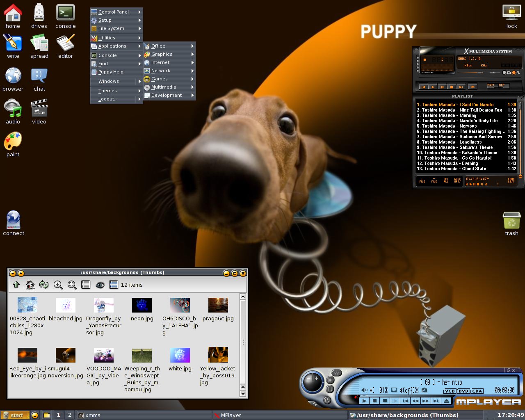Expand the Setup submenu
The height and width of the screenshot is (420, 525).
click(x=116, y=20)
